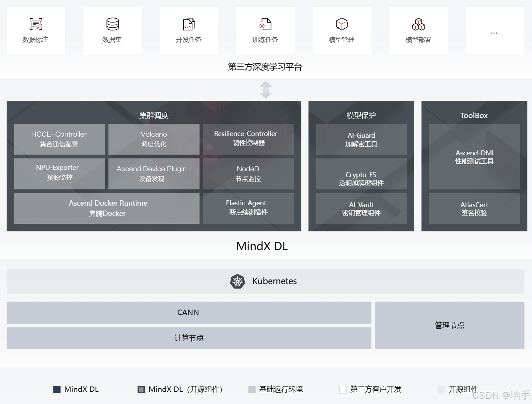Click the bidirectional arrow under platform title
This screenshot has width=532, height=404.
coord(266,90)
